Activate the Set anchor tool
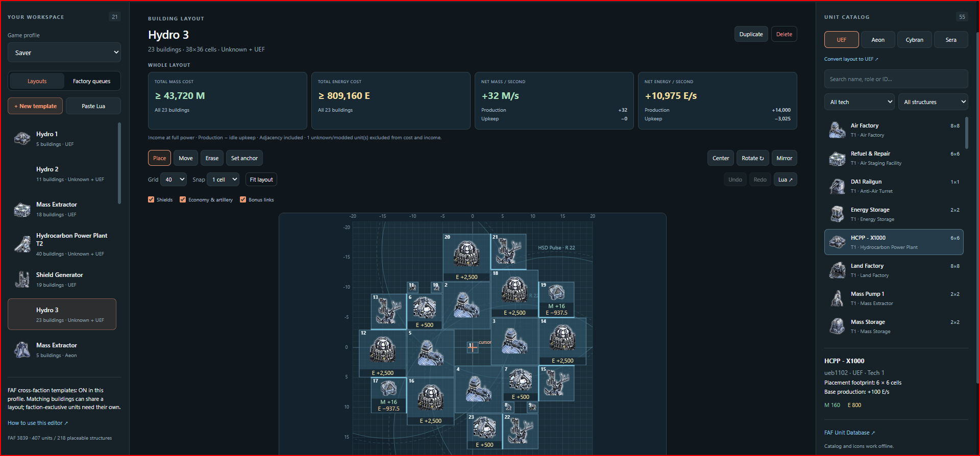 (x=244, y=158)
